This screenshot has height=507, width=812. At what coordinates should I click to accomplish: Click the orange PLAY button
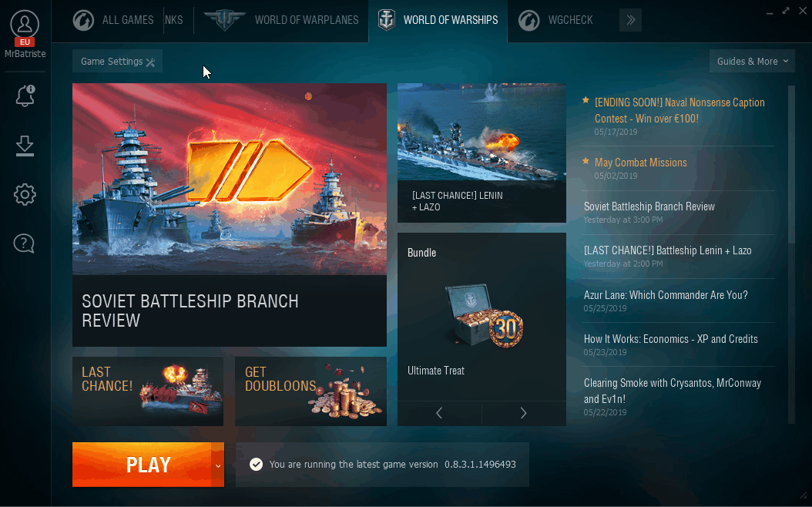point(142,465)
